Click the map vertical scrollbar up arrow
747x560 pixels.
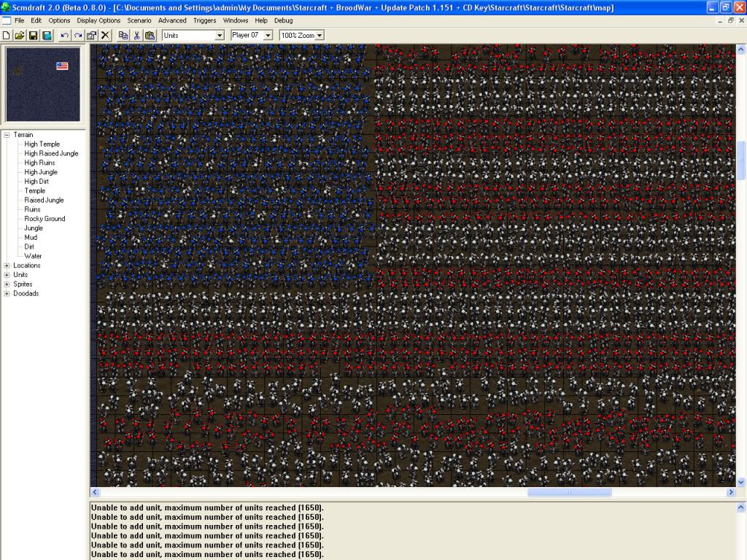pyautogui.click(x=741, y=49)
